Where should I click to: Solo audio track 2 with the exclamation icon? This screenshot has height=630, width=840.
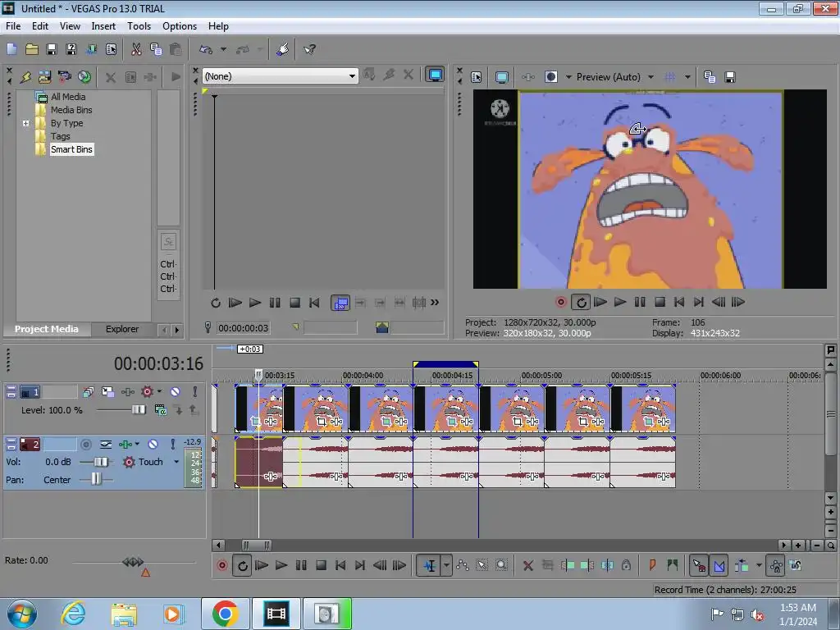[x=172, y=444]
